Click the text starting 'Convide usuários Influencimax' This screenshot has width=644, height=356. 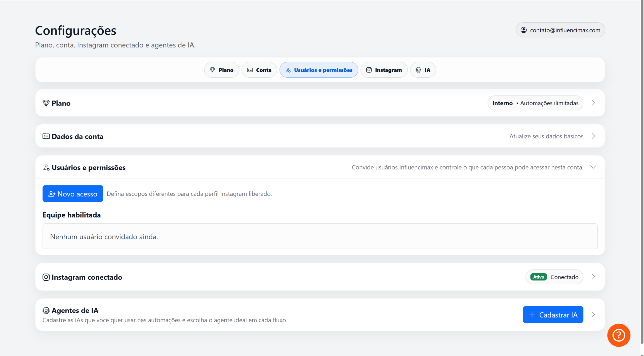pos(467,167)
